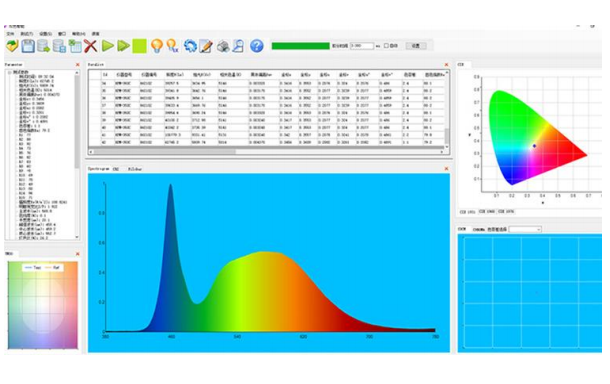The image size is (610, 384).
Task: Click the down arrow of the parameter tree scrollbar
Action: point(77,237)
